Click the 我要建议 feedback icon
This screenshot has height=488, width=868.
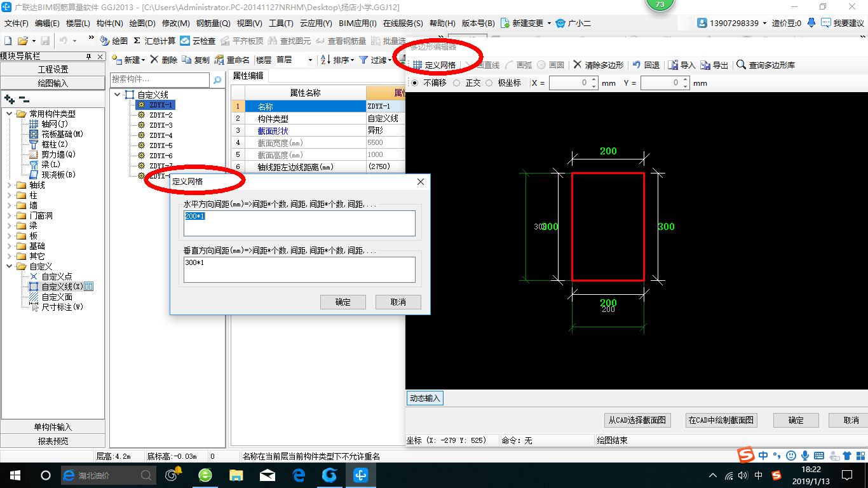click(x=826, y=23)
